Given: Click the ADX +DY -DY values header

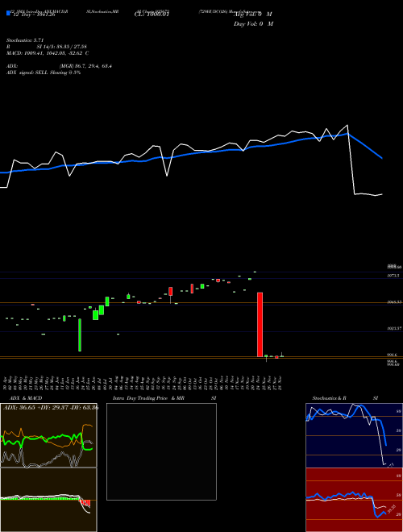Looking at the screenshot, I should pos(51,407).
